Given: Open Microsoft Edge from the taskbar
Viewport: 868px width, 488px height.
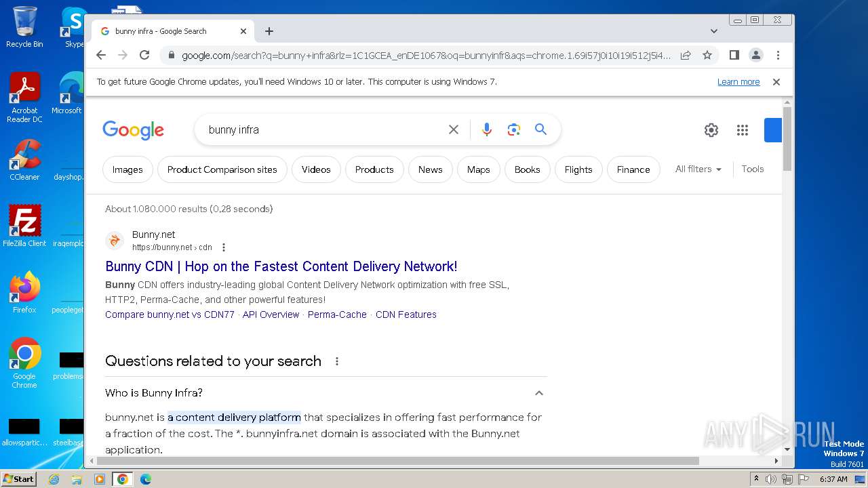Looking at the screenshot, I should (x=145, y=479).
